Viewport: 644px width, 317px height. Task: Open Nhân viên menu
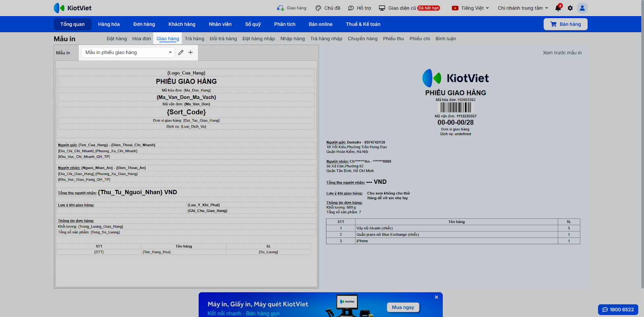coord(220,24)
